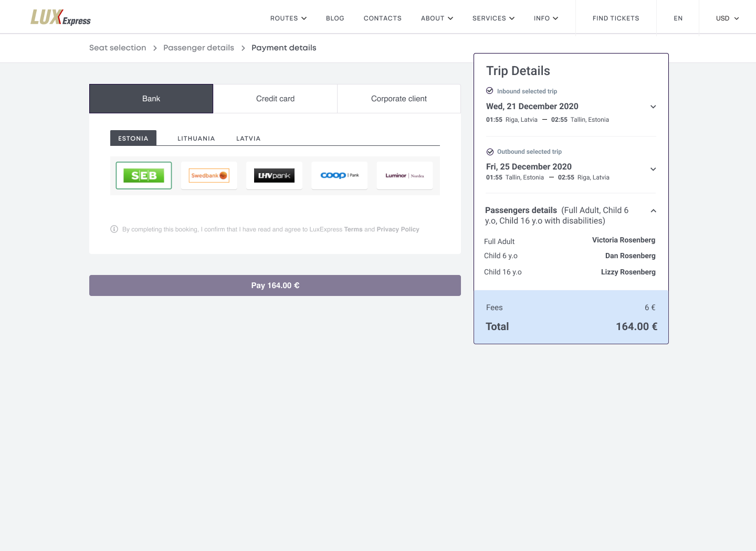Open the Services dropdown menu
Screen dimensions: 756x551
[493, 18]
